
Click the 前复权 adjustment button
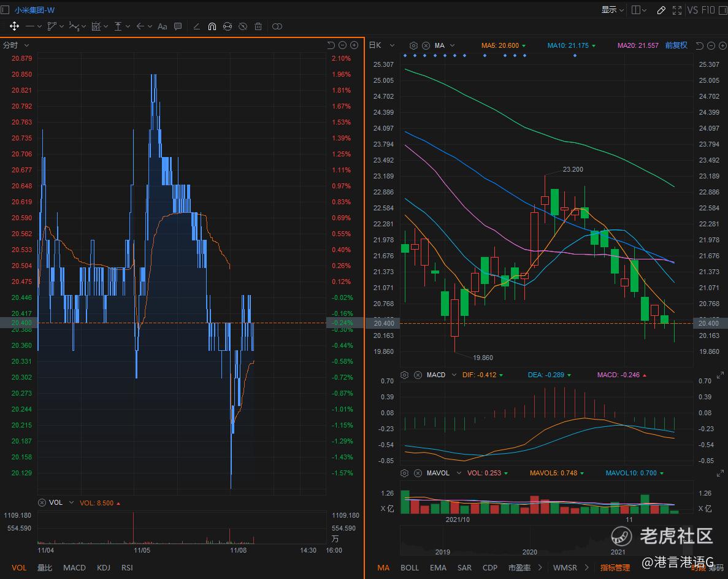click(676, 45)
